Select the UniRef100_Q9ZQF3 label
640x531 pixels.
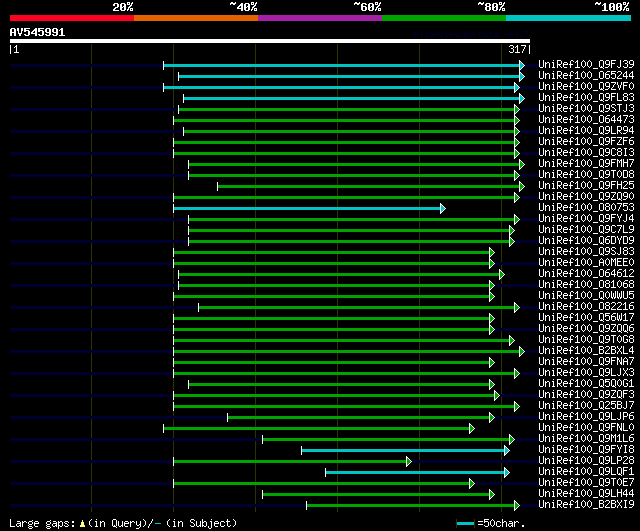tap(586, 395)
